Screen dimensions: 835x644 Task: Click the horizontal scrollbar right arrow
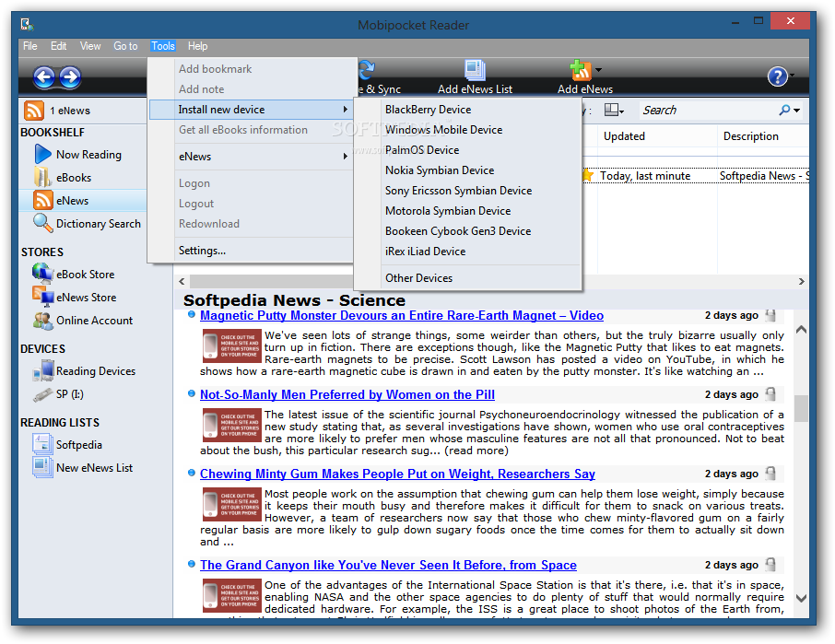click(802, 282)
